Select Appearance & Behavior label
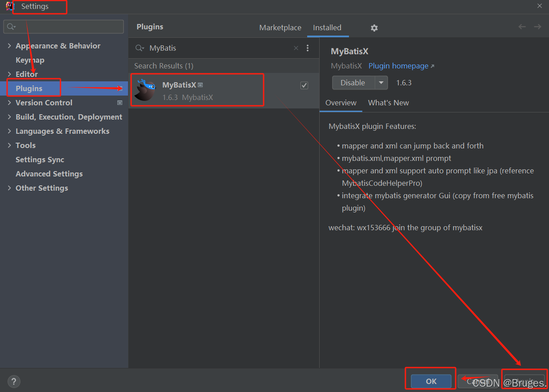The width and height of the screenshot is (549, 392). [58, 46]
